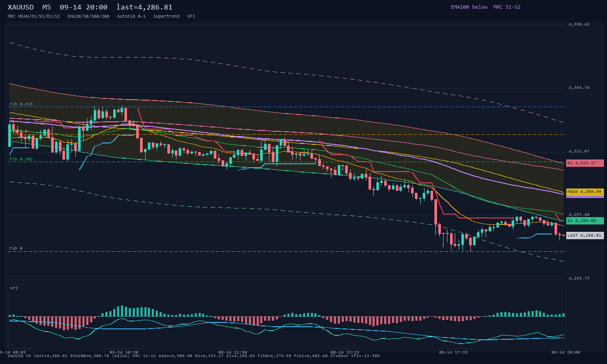Viewport: 607px width, 364px height.
Task: Click the 4,297.40 price axis label
Action: point(579,214)
